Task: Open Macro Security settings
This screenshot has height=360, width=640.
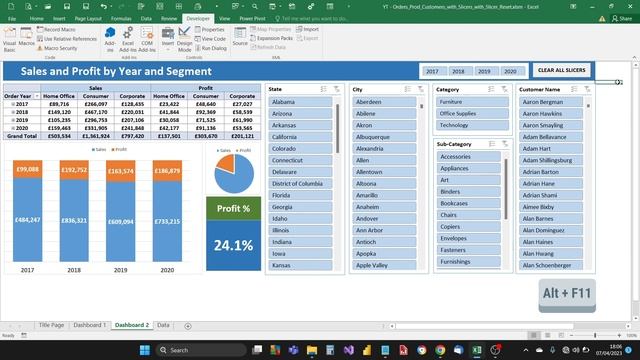Action: click(x=57, y=48)
